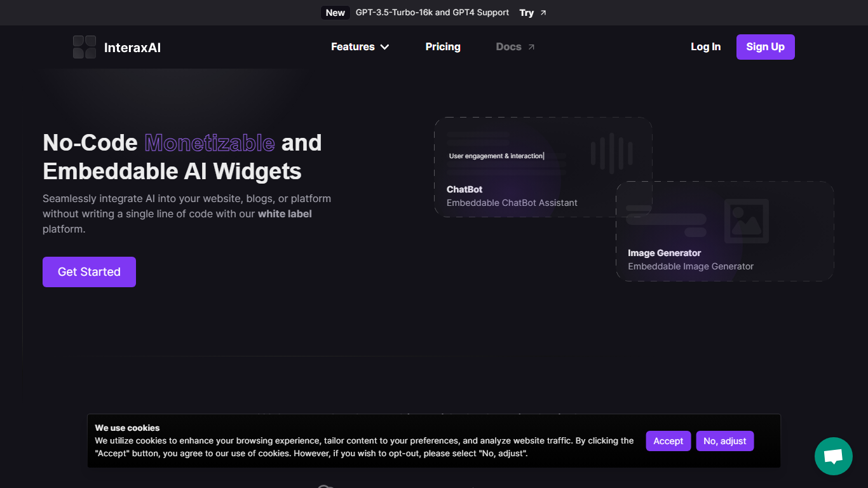Click the Try link in top banner
The height and width of the screenshot is (488, 868).
(x=526, y=13)
